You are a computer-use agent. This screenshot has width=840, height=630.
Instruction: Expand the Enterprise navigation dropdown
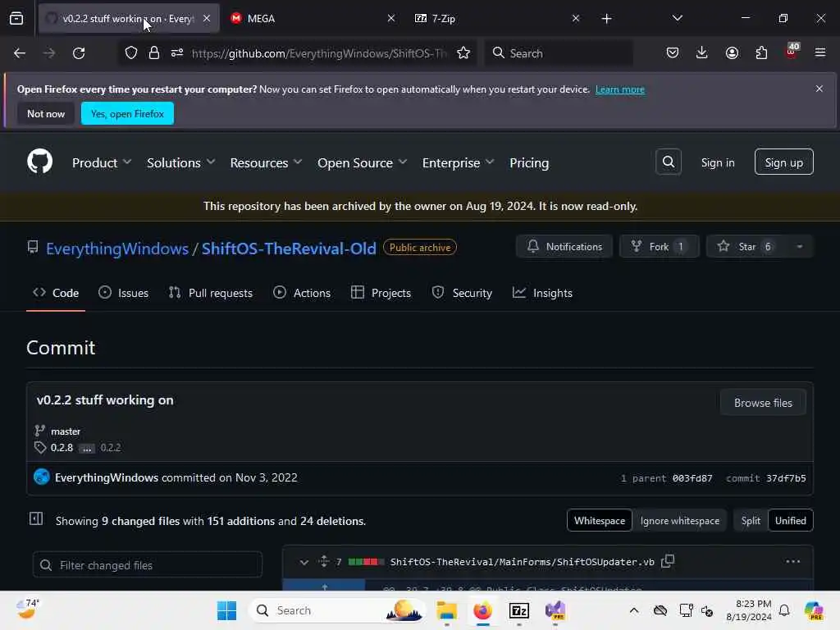458,162
